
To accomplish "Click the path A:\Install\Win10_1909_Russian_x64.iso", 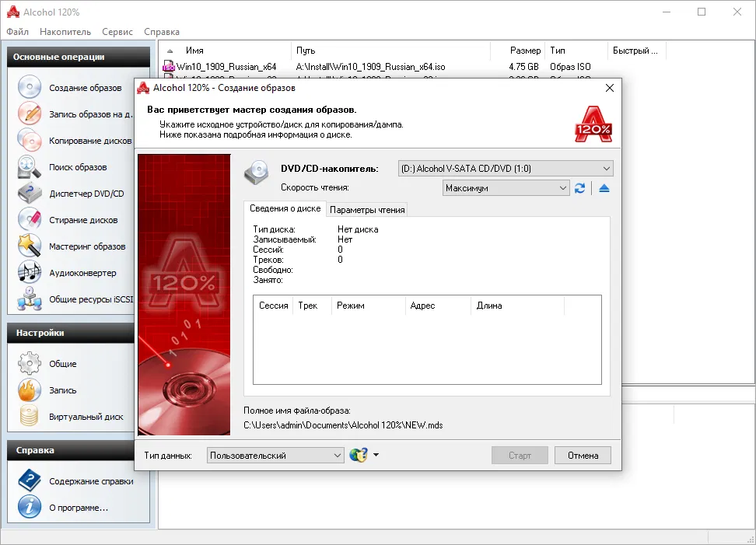I will (x=370, y=67).
